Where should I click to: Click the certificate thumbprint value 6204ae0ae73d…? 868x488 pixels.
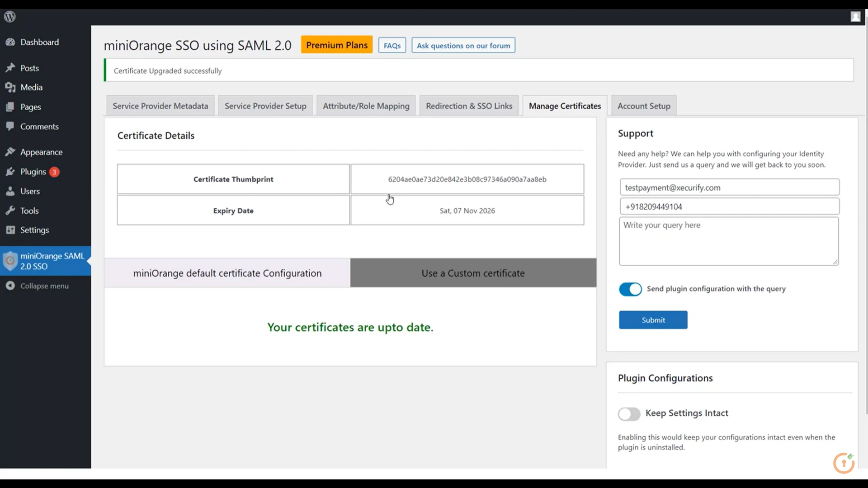[x=467, y=179]
